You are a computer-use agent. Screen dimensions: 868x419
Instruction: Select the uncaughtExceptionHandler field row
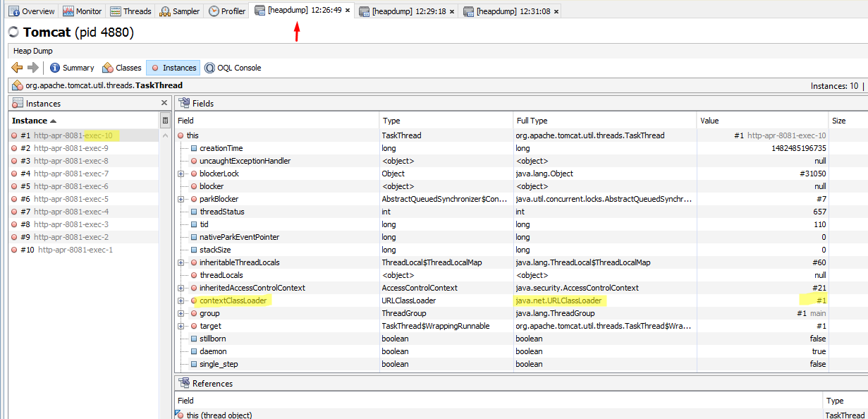521,161
